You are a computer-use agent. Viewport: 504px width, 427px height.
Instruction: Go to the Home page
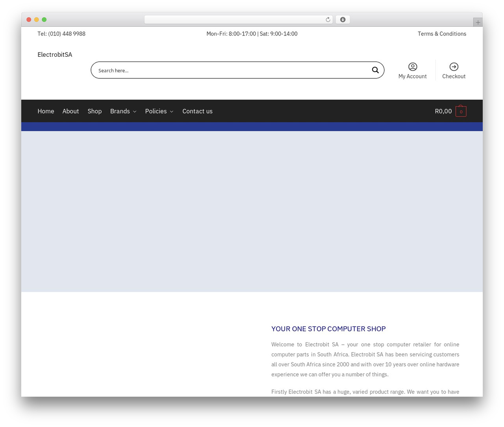coord(46,111)
